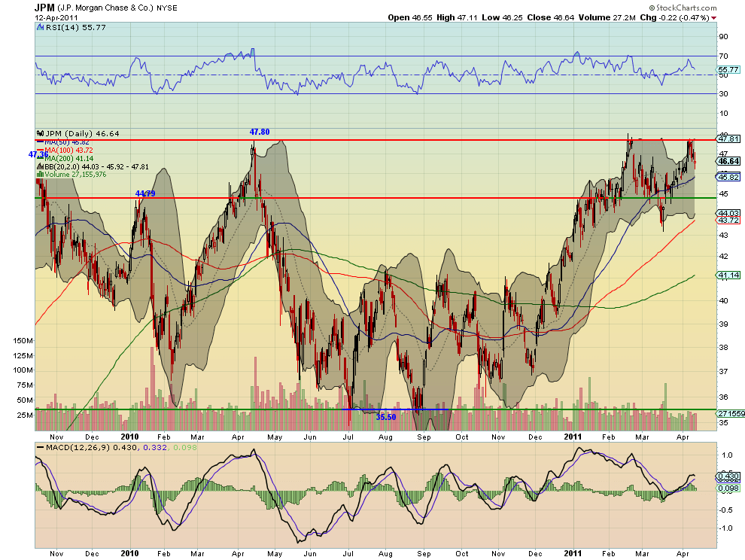Click the upper red resistance line at 47.81

tap(376, 140)
